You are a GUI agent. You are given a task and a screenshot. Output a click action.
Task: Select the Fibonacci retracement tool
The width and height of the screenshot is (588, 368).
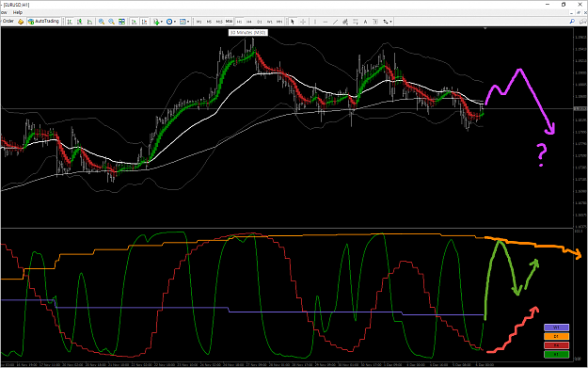click(x=356, y=22)
